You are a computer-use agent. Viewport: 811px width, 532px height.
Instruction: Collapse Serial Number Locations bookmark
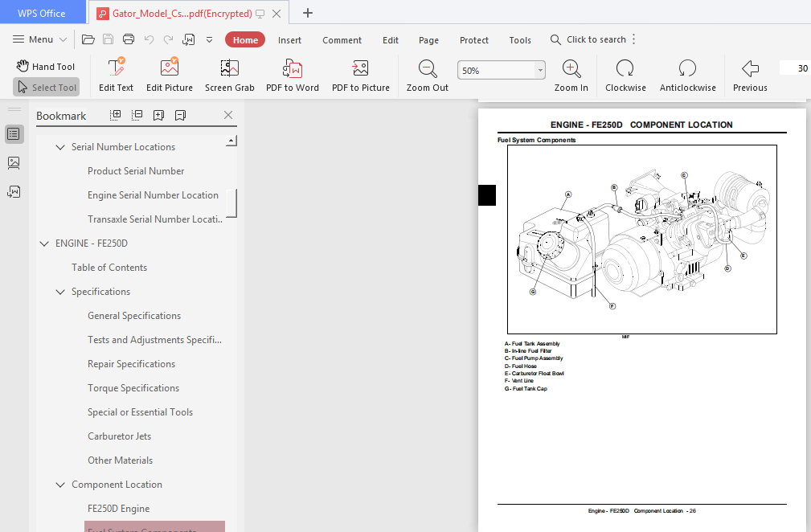click(60, 147)
